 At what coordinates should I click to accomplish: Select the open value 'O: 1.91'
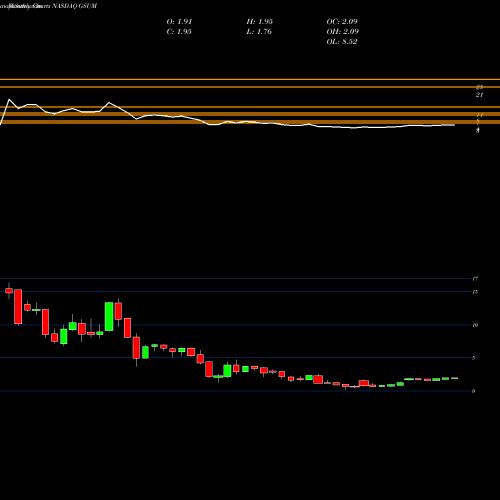tap(179, 21)
